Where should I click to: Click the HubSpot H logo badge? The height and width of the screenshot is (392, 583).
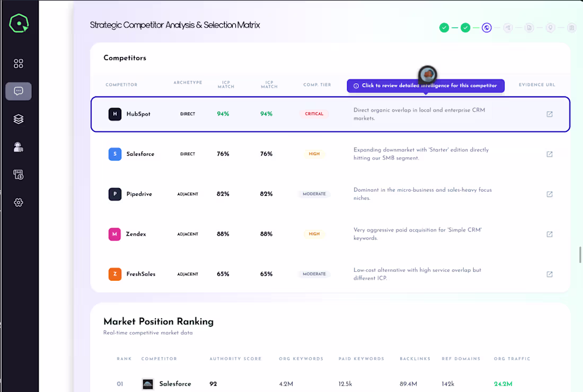pos(115,114)
